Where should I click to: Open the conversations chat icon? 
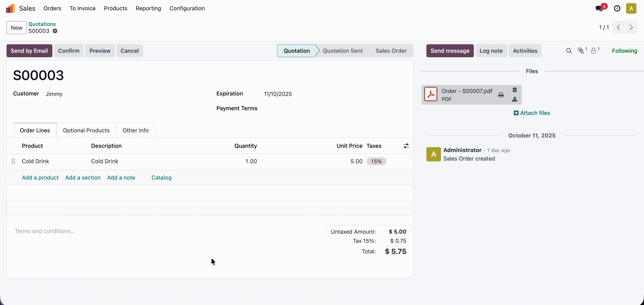pos(599,8)
